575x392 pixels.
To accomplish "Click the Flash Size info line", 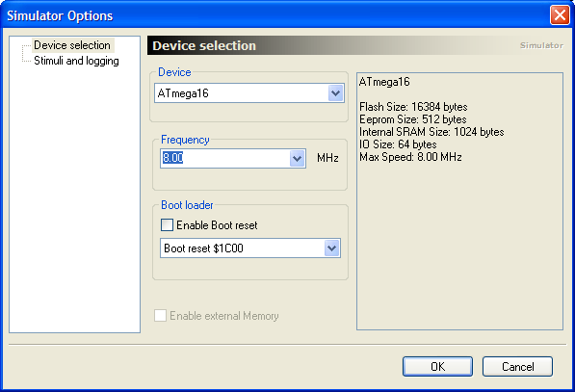I will pyautogui.click(x=413, y=107).
